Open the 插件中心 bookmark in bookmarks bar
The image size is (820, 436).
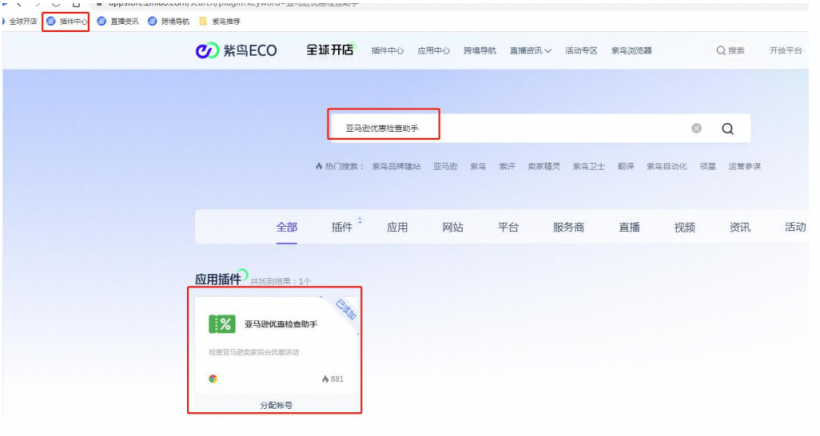click(67, 21)
